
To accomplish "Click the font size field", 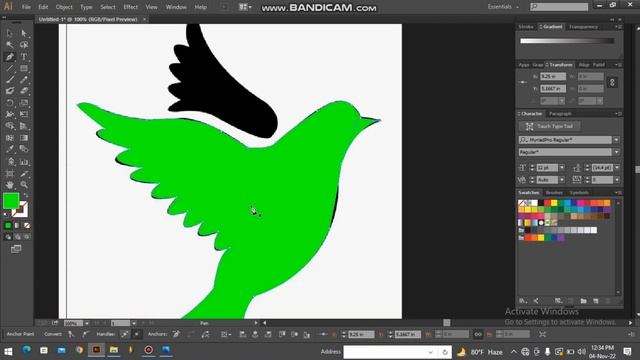I will point(547,168).
